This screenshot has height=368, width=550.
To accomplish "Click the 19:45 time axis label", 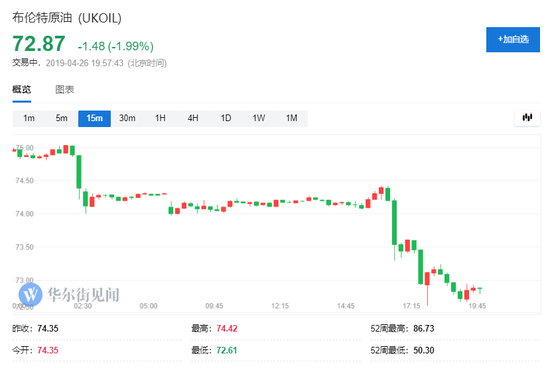I will 477,306.
